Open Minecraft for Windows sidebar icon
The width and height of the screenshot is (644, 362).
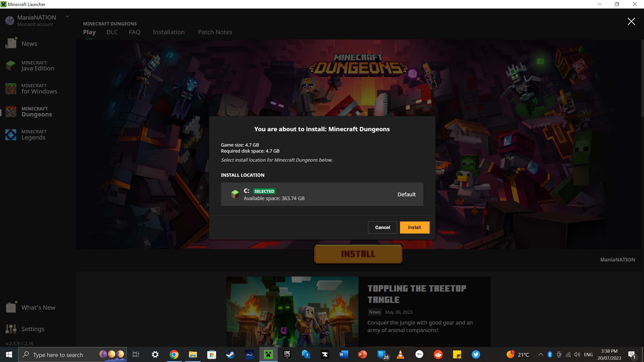point(11,89)
